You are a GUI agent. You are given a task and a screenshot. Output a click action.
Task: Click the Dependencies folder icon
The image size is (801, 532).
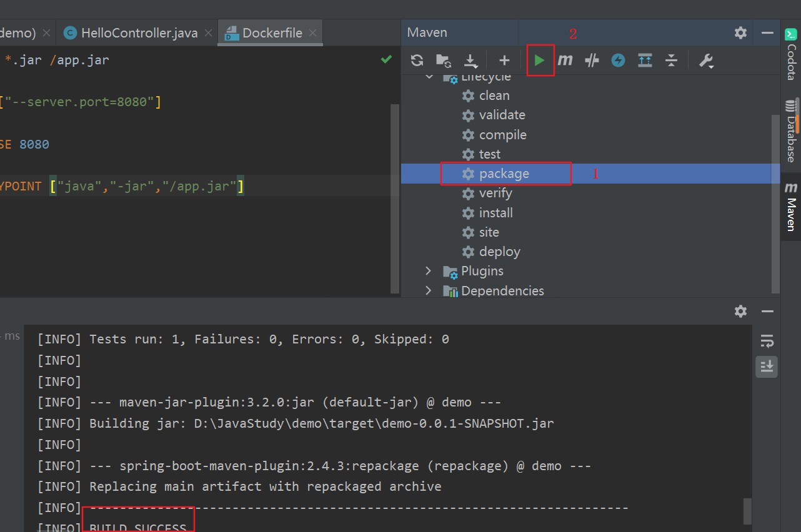450,291
